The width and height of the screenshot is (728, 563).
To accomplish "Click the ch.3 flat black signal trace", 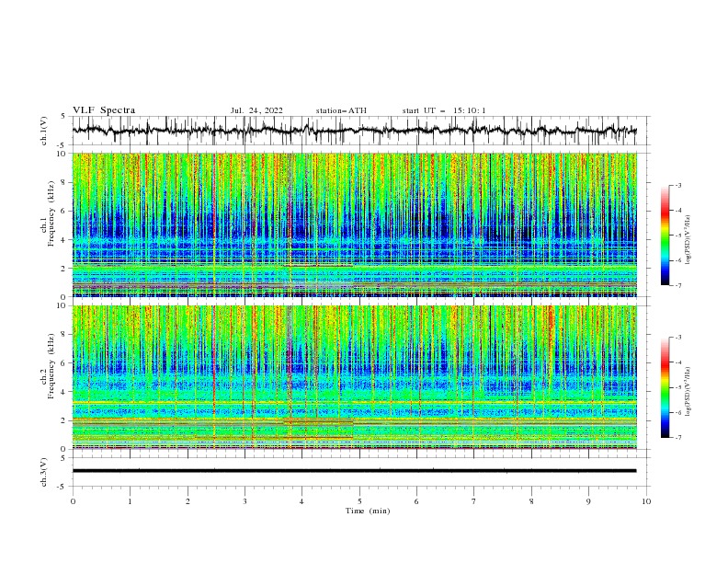I will pos(354,471).
